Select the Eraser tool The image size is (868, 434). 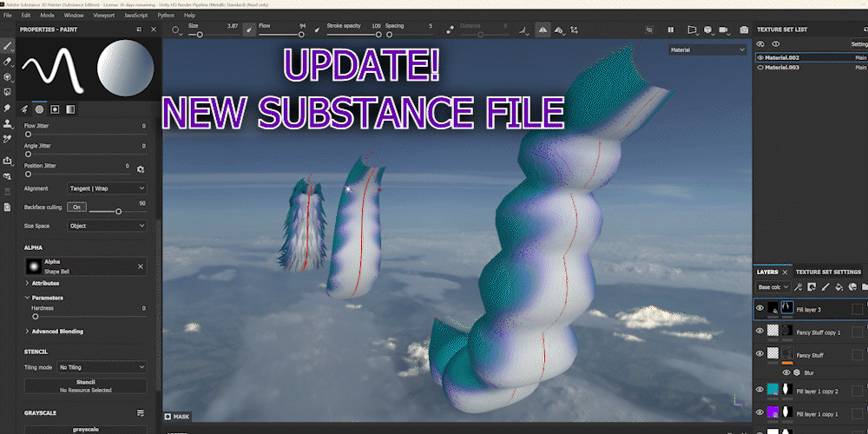click(8, 62)
